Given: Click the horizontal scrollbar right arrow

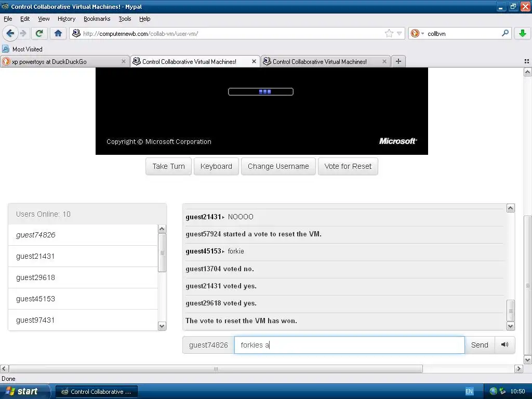Looking at the screenshot, I should [x=518, y=368].
